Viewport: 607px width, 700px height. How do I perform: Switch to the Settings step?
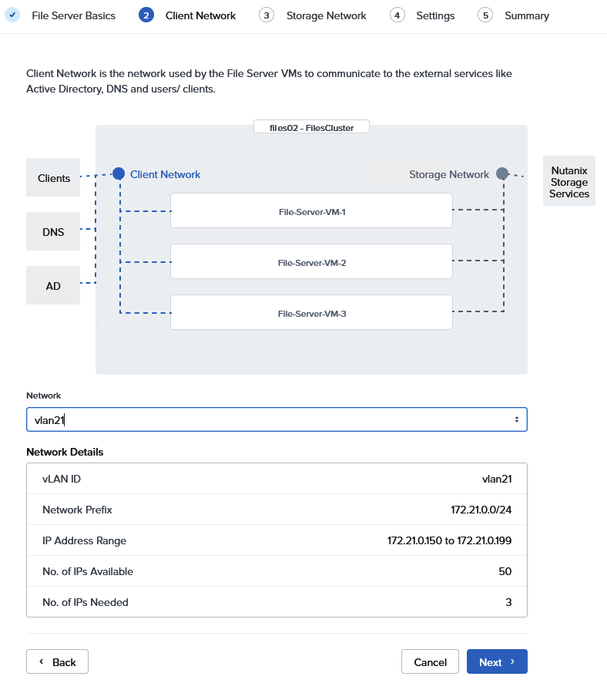click(x=435, y=15)
